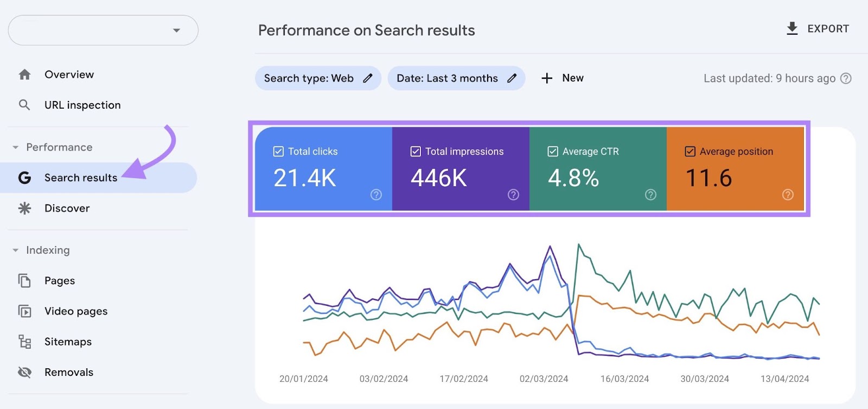The image size is (868, 409).
Task: Open help icon on Total clicks card
Action: click(x=376, y=194)
